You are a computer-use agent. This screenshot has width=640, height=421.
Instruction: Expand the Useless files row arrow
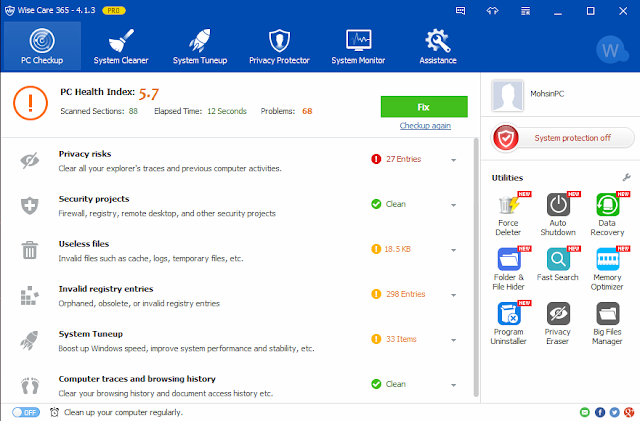coord(453,250)
